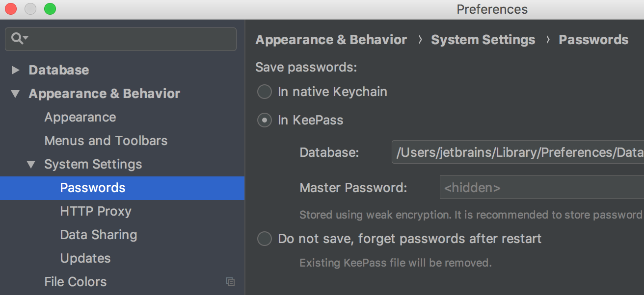Click the File Colors project-level icon
Image resolution: width=644 pixels, height=295 pixels.
230,282
